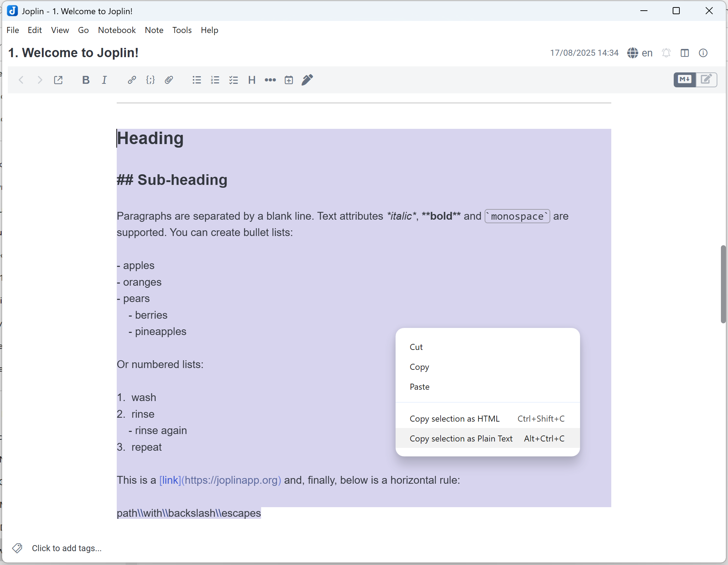Toggle the editor layout view

point(685,53)
